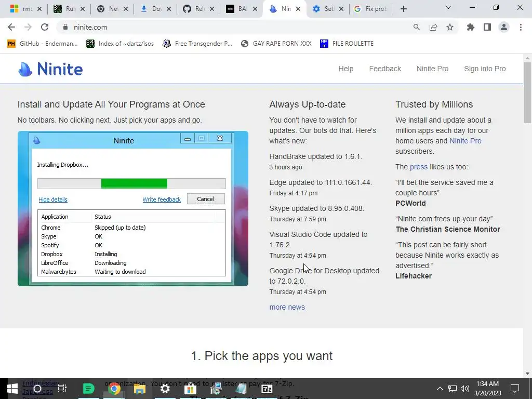Open the 'GitHub - Enderman...' bookmark
The image size is (532, 399).
(43, 44)
